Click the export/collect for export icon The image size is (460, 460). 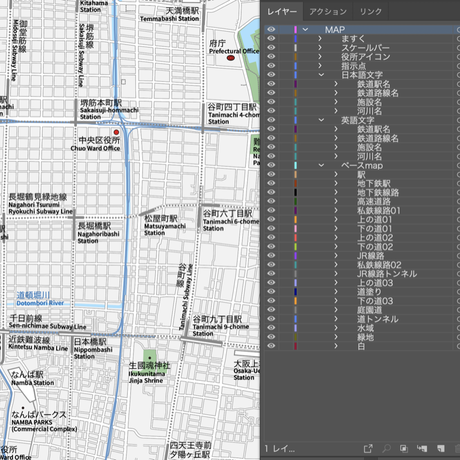368,449
